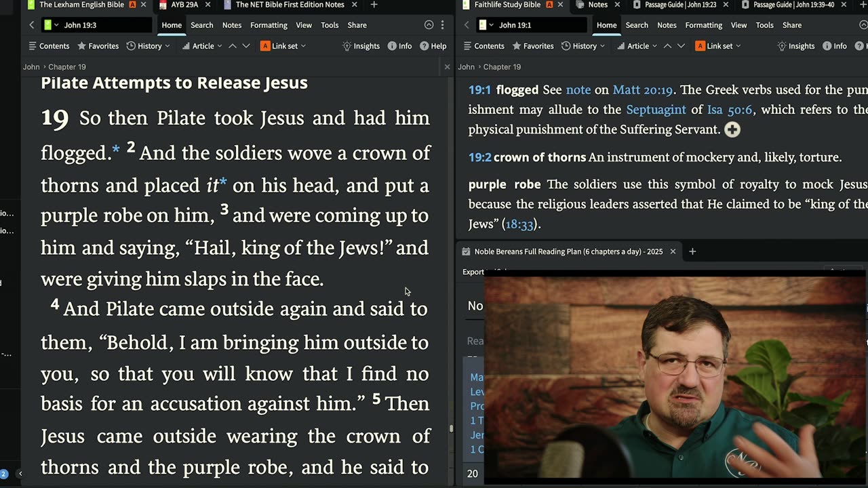Open the History dropdown in the Faithlife panel
Viewport: 868px width, 488px height.
583,46
